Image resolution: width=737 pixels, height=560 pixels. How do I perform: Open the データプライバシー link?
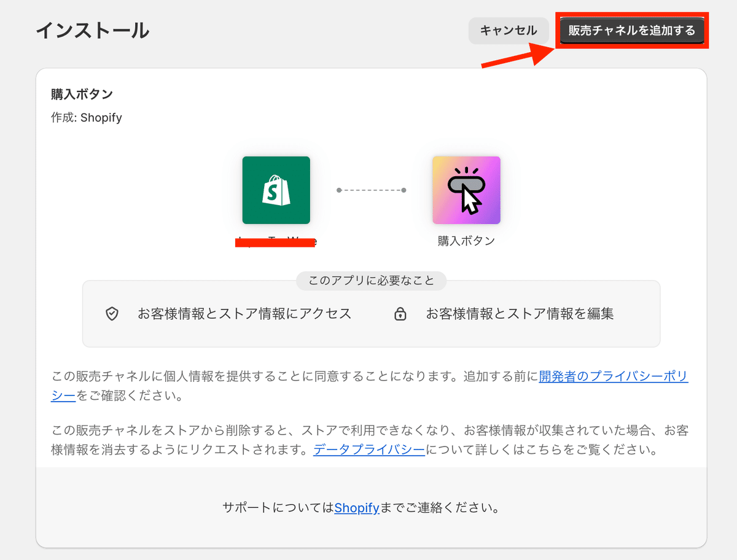369,449
